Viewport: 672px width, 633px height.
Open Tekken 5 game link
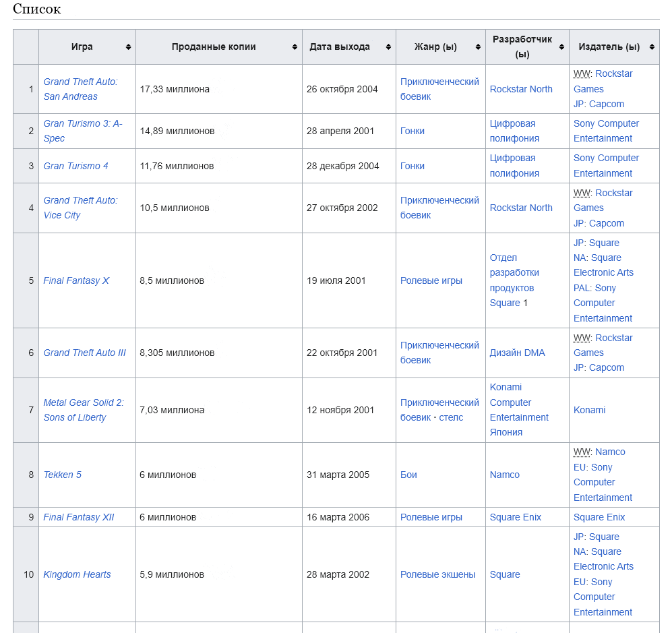click(x=62, y=475)
